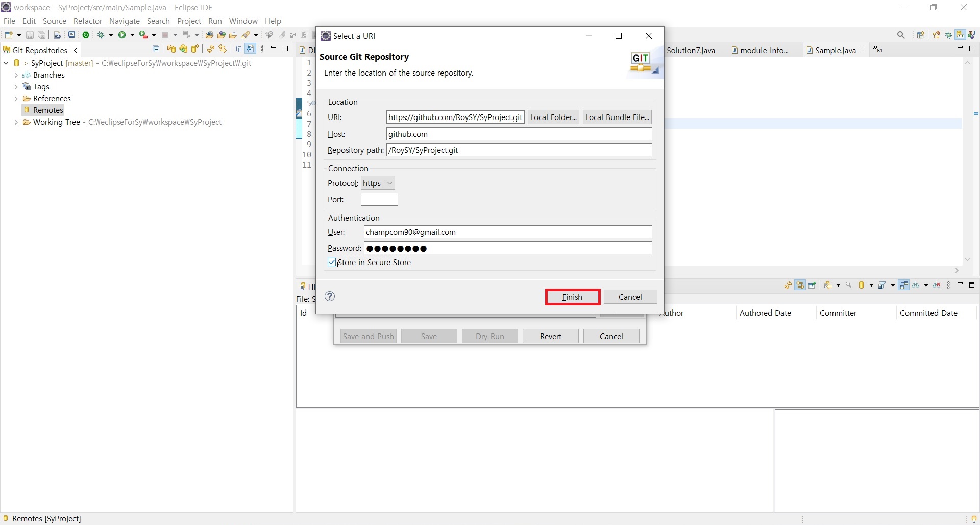Viewport: 980px width, 525px height.
Task: Click Clone a Git repository icon
Action: (183, 49)
